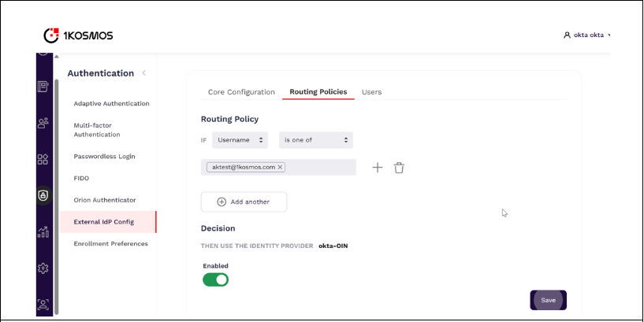644x322 pixels.
Task: Select the authentication shield-lock sidebar icon
Action: (x=43, y=195)
